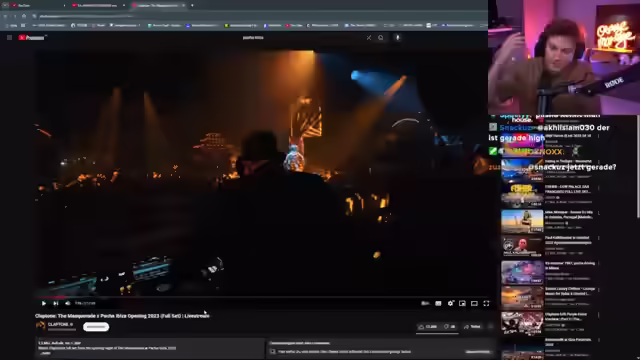Open options menu for the Paul Kalkbrenner video

point(599,239)
